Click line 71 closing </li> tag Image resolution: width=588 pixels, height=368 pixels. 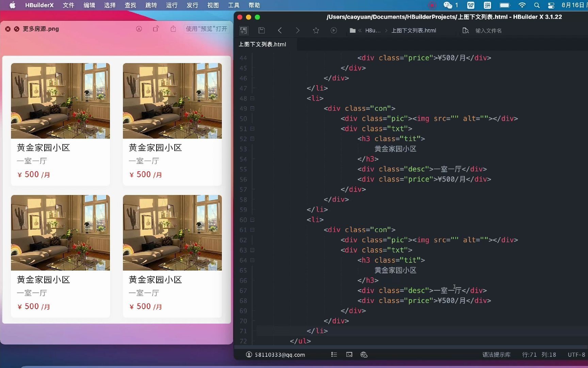[317, 331]
